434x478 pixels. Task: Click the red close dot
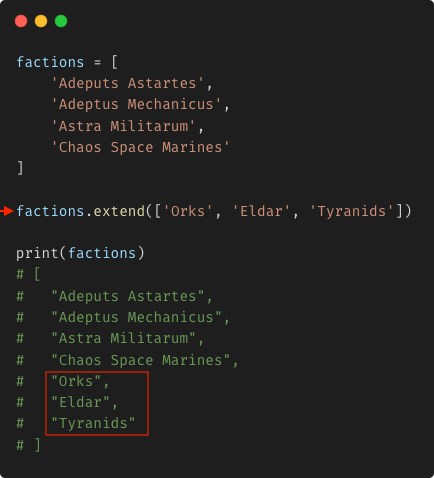click(21, 21)
